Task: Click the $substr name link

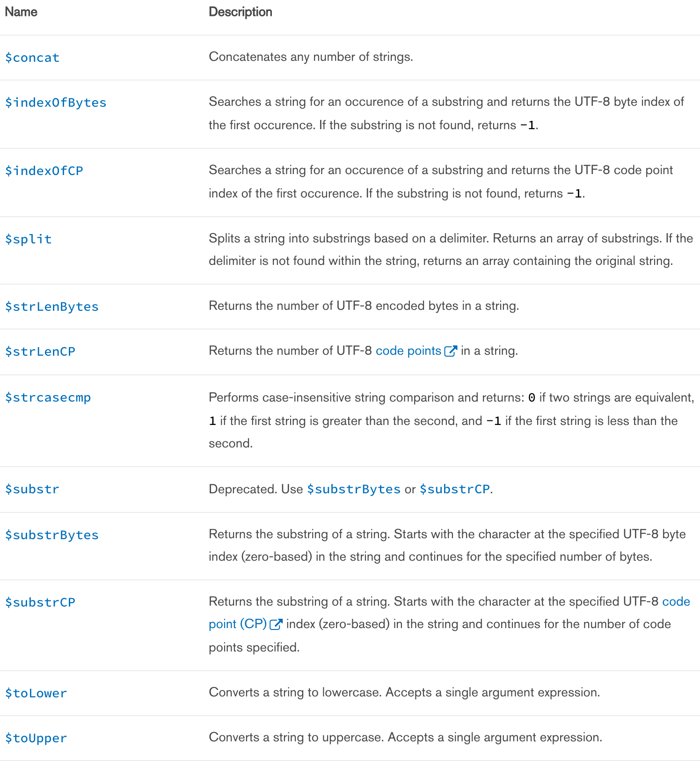Action: point(32,489)
